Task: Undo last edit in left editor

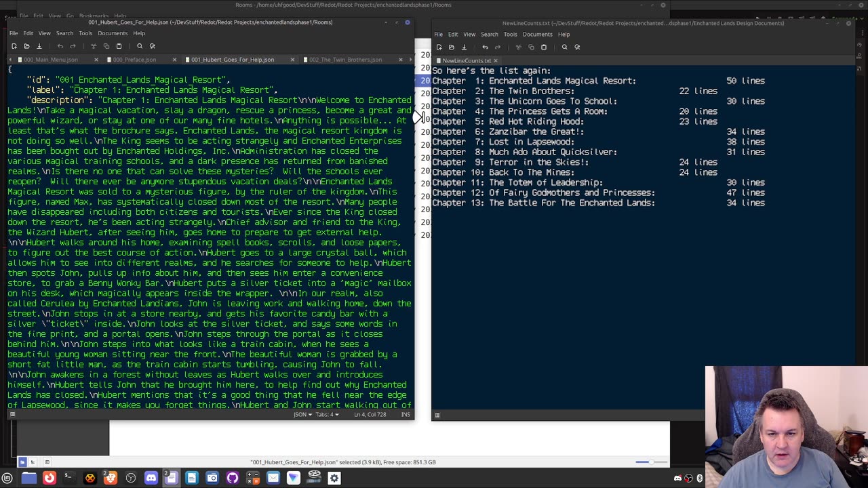Action: pos(60,46)
